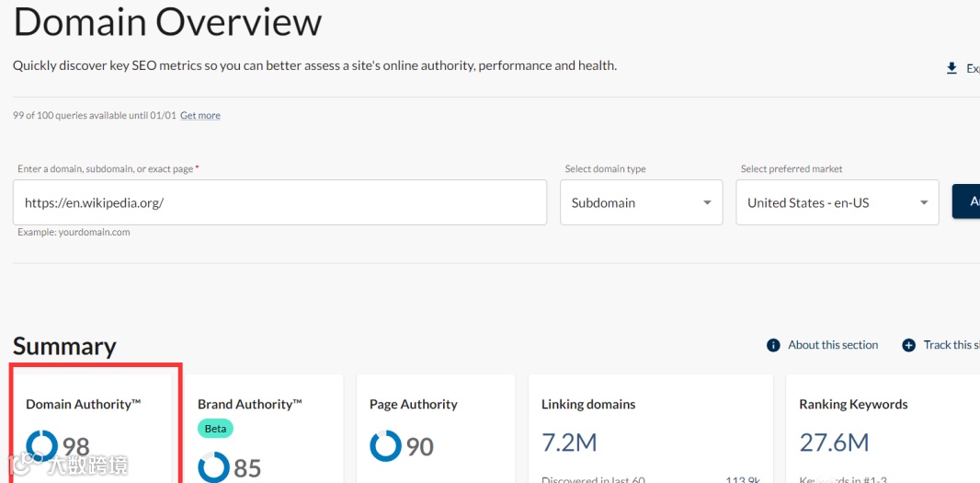This screenshot has height=483, width=980.
Task: Click the plus icon for Track this site
Action: [908, 345]
